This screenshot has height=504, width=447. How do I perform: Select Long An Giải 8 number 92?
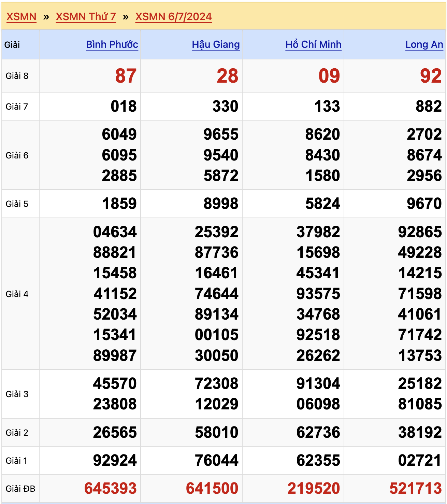point(431,76)
